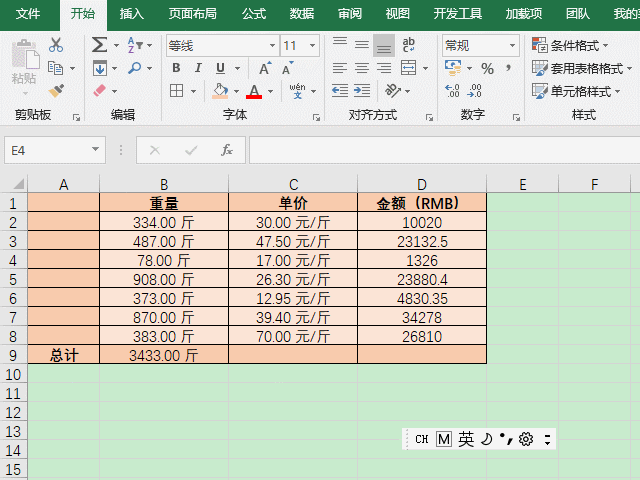
Task: Apply red font color
Action: coord(254,91)
